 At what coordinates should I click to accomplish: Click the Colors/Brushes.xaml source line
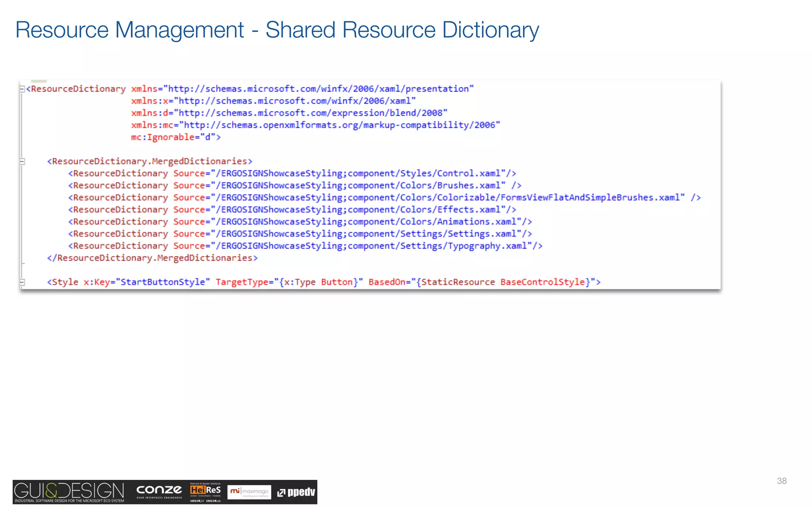pyautogui.click(x=295, y=185)
